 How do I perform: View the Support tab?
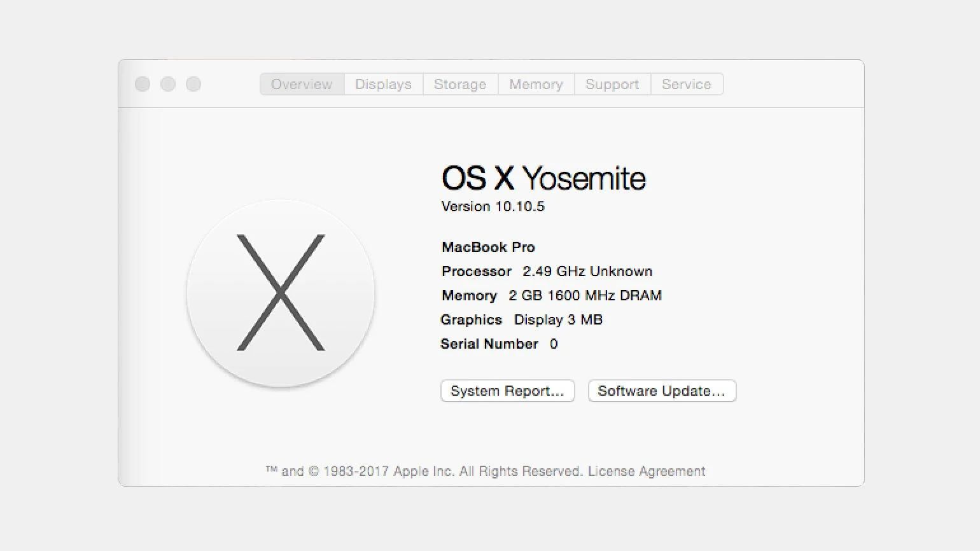pyautogui.click(x=612, y=84)
